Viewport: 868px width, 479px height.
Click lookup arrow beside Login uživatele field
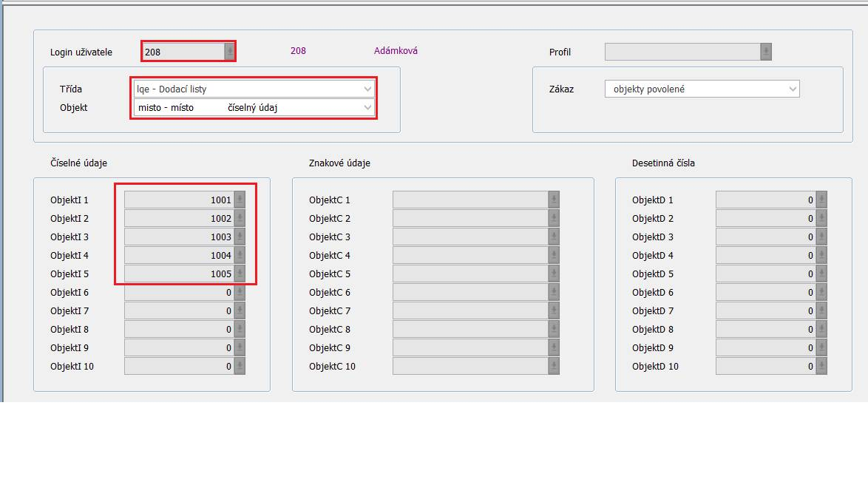[230, 52]
